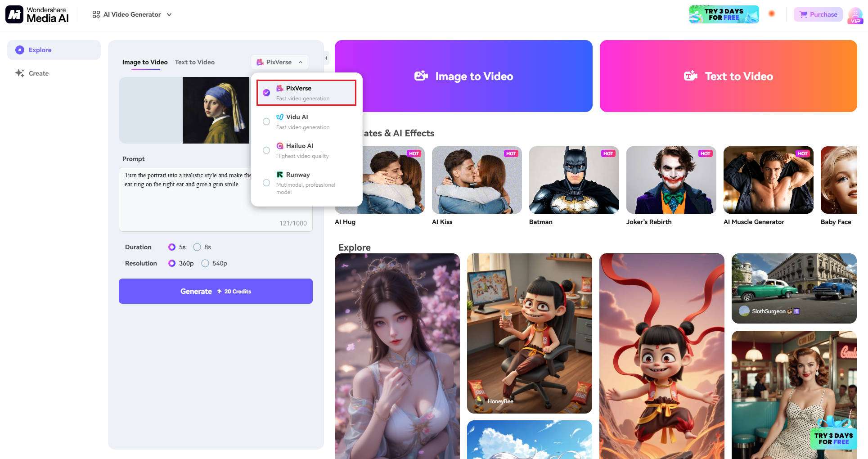The image size is (868, 459).
Task: Click the AI Video Generator grid icon
Action: (96, 14)
